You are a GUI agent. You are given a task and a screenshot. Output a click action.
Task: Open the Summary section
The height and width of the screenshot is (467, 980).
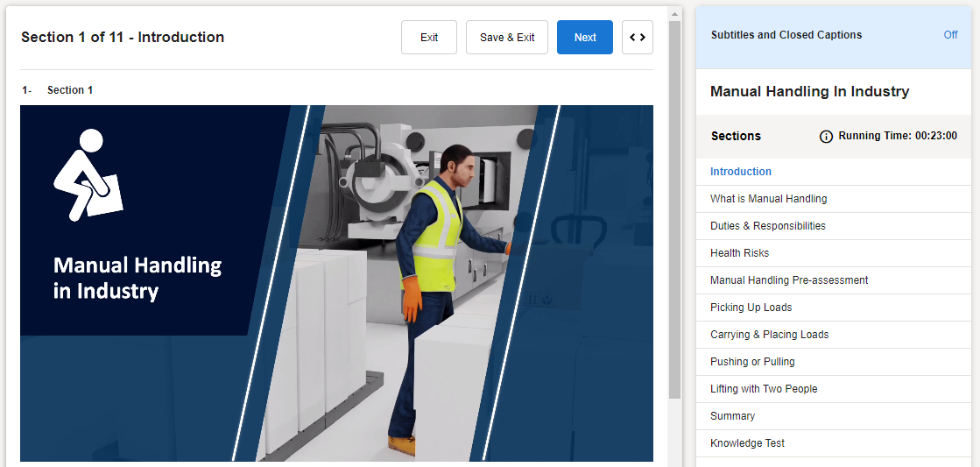point(732,416)
